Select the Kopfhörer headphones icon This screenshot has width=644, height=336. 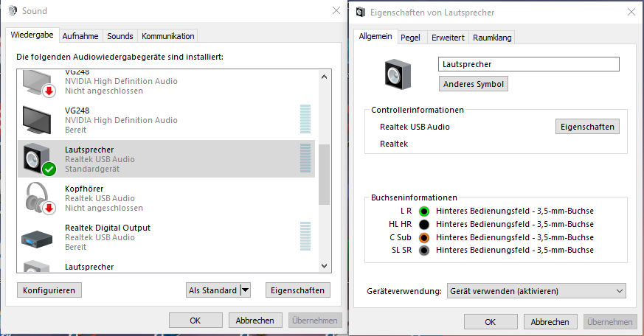point(39,198)
